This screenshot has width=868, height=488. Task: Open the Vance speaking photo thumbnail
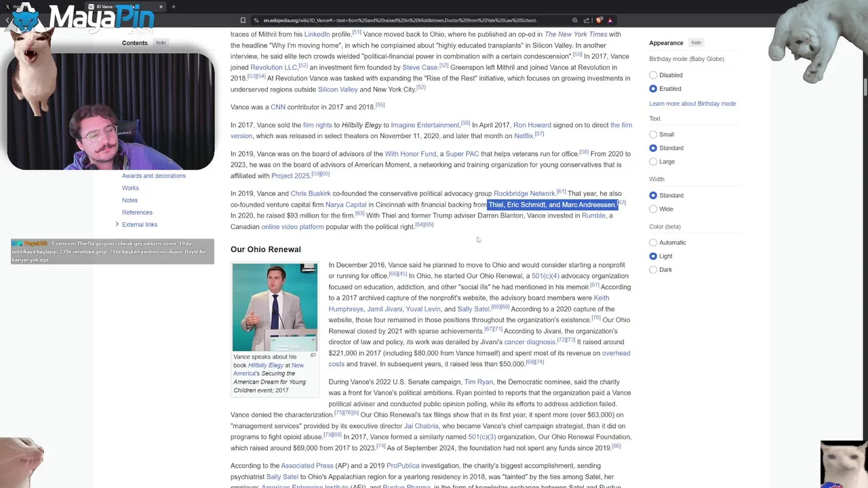(x=275, y=307)
